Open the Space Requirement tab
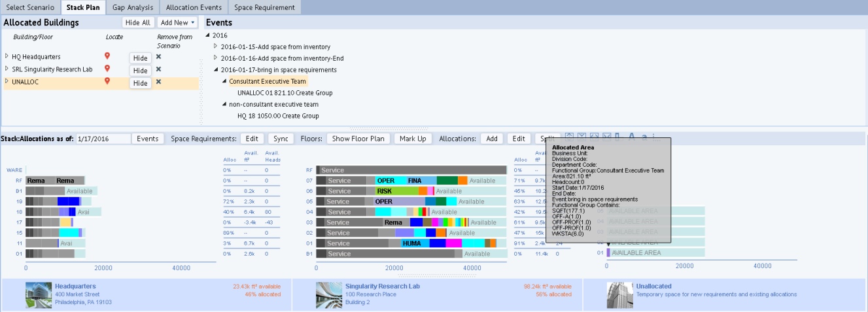This screenshot has height=312, width=868. pyautogui.click(x=264, y=7)
